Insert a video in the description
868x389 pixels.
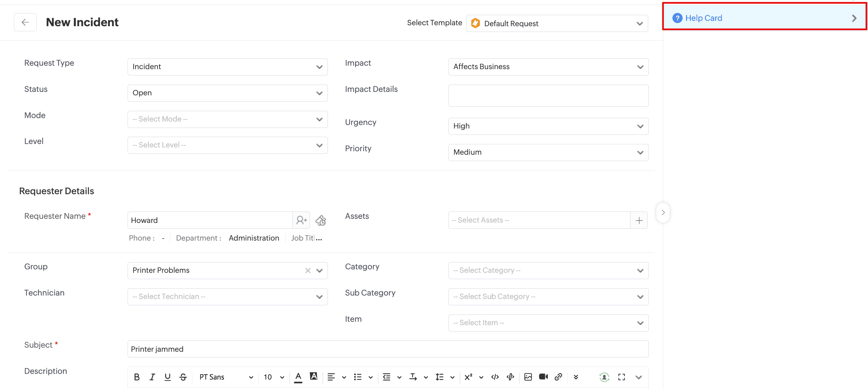point(543,377)
